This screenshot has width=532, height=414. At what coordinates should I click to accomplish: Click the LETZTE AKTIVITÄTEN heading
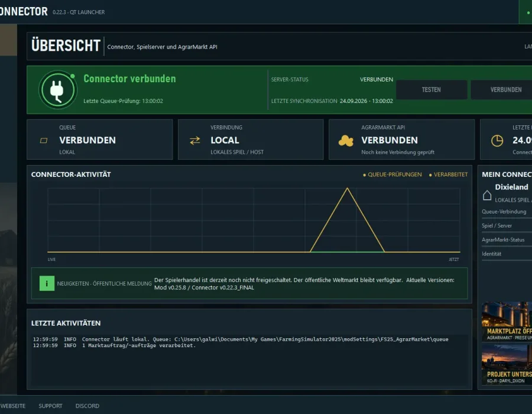[66, 323]
